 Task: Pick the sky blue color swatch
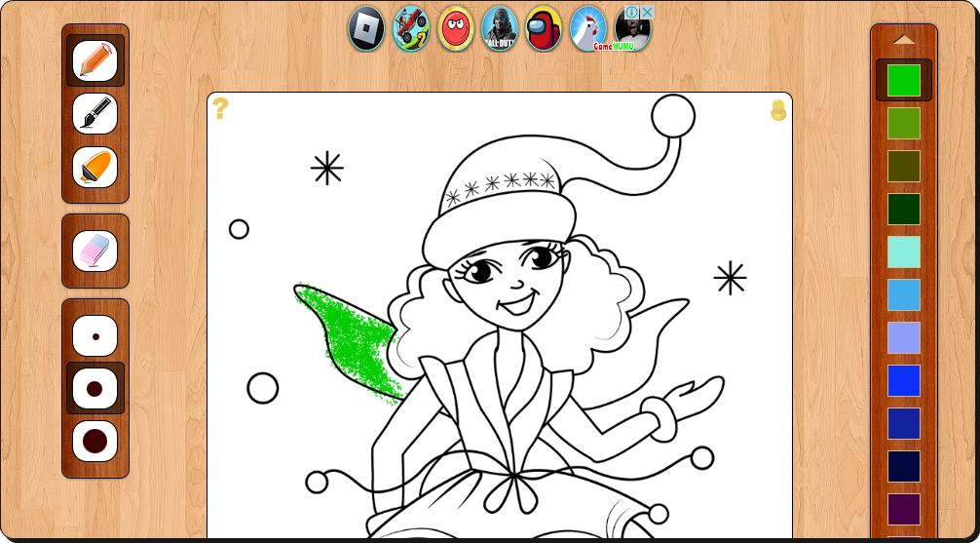[x=904, y=294]
